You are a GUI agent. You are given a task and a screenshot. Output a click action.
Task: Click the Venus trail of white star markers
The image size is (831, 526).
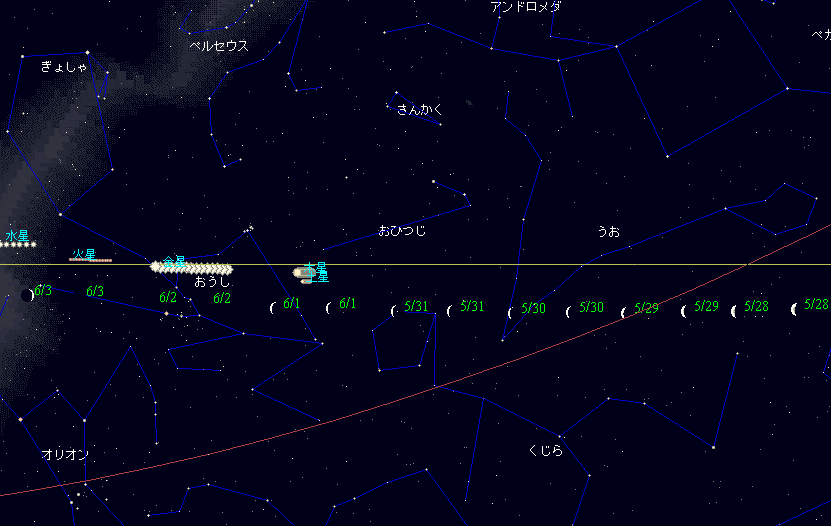click(192, 268)
